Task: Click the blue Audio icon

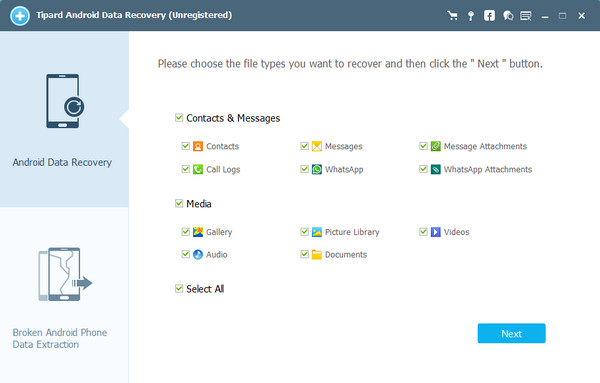Action: click(198, 254)
